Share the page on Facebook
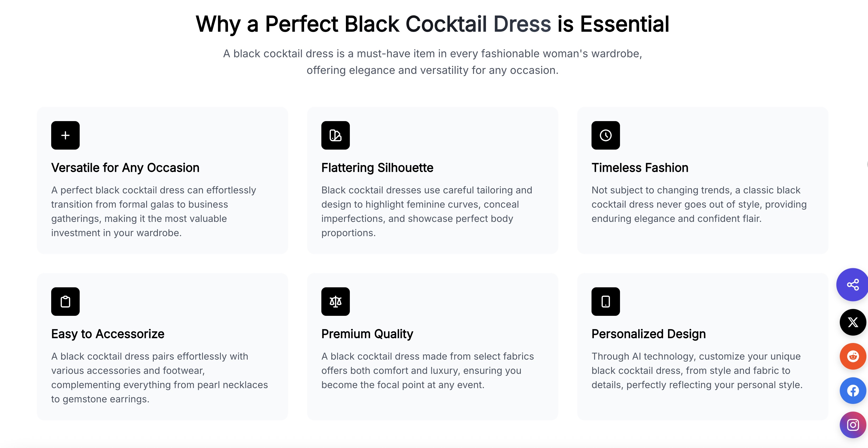The image size is (868, 448). pyautogui.click(x=853, y=391)
